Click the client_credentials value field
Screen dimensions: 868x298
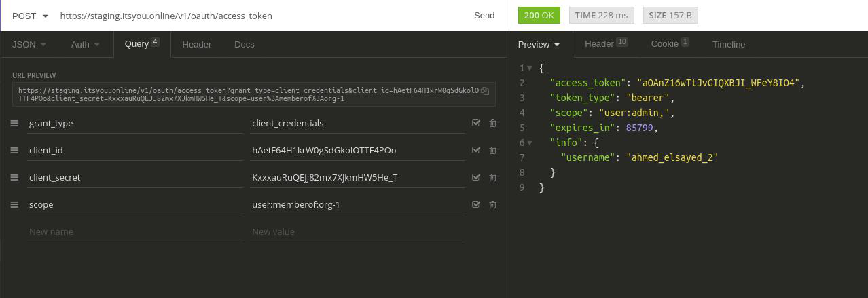click(357, 123)
